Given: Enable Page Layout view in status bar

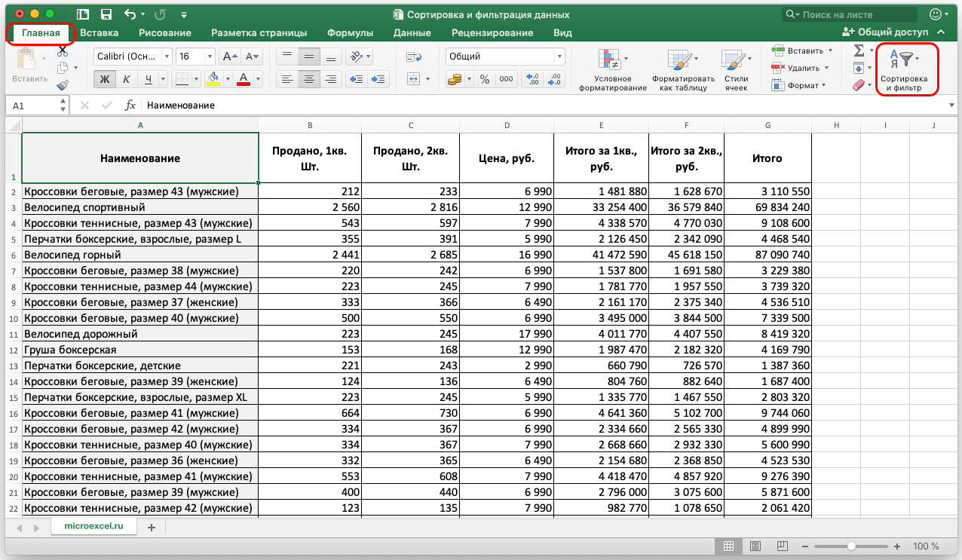Looking at the screenshot, I should (x=755, y=546).
